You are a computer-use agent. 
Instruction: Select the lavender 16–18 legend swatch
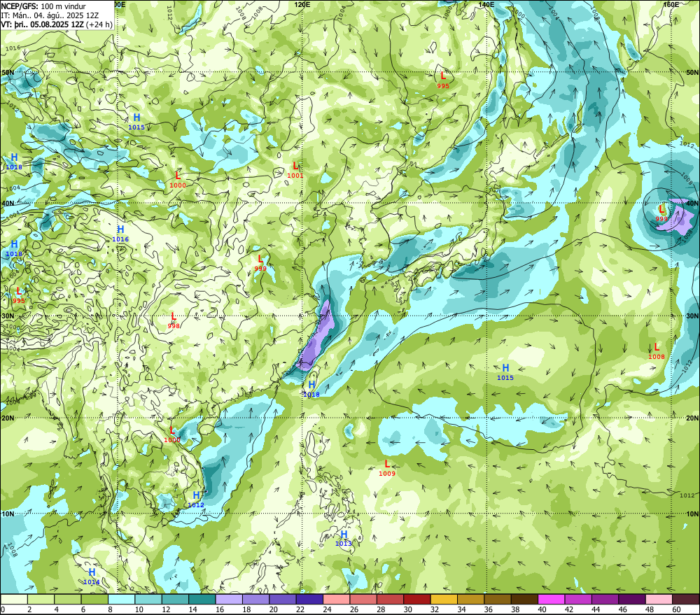[229, 599]
